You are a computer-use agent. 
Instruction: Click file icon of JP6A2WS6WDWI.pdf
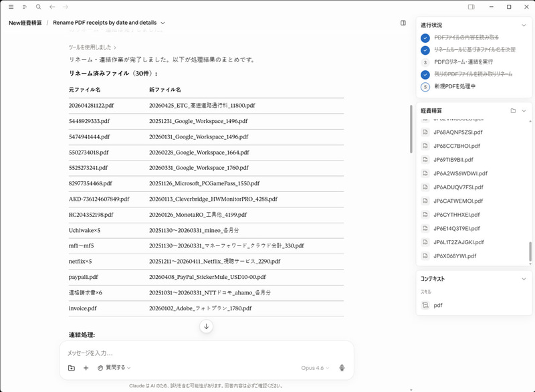tap(425, 173)
